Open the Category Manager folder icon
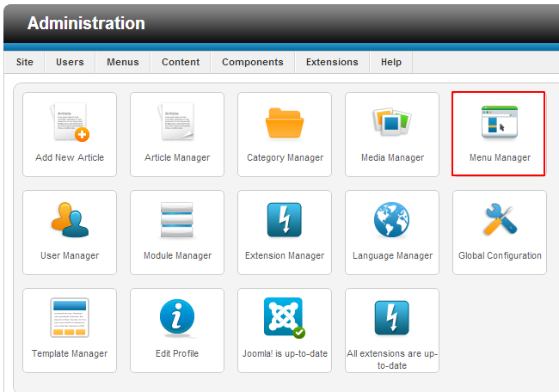The image size is (559, 392). [x=285, y=123]
